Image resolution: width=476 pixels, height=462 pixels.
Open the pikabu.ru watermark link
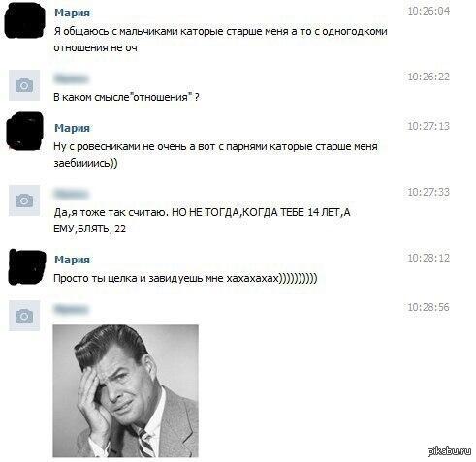tap(449, 451)
